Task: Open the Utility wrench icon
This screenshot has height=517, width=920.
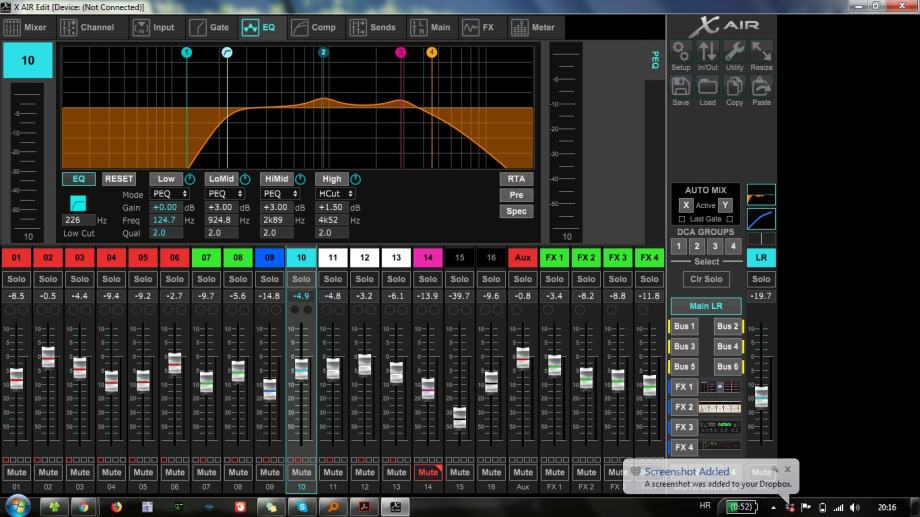Action: pos(734,51)
